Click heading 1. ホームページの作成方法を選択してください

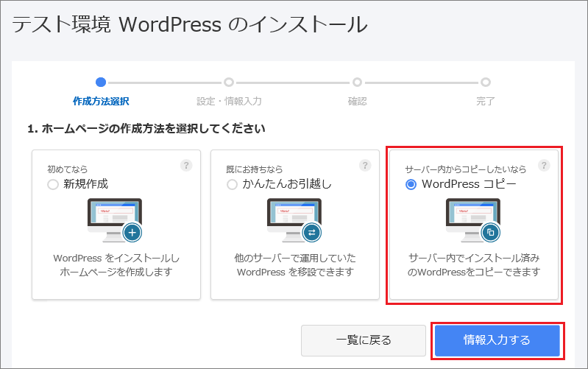(x=146, y=129)
